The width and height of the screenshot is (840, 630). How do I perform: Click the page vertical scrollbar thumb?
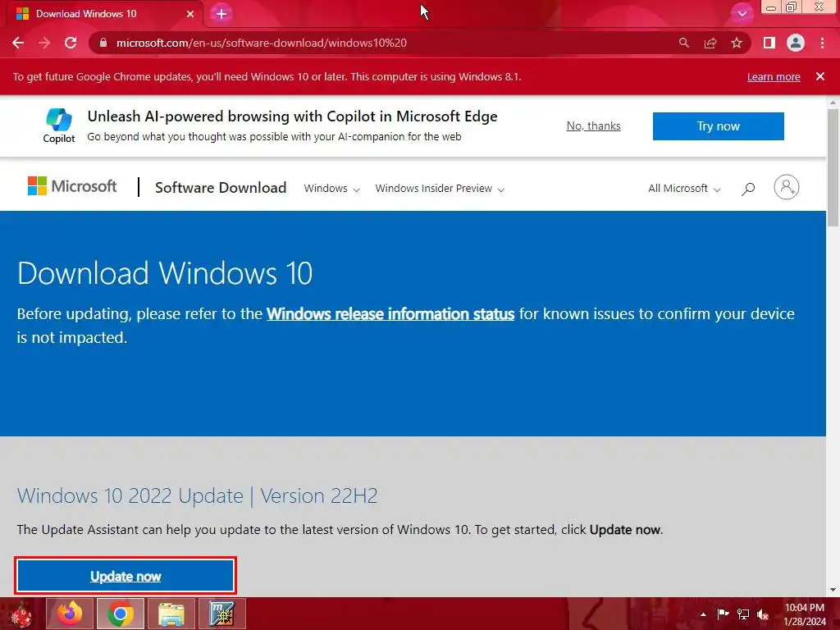click(x=833, y=167)
